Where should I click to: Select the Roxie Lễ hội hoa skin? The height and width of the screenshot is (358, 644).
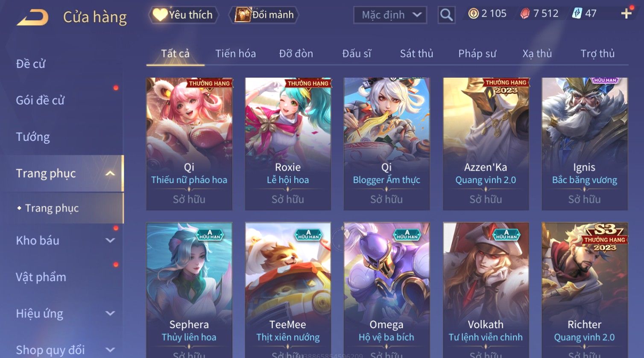pyautogui.click(x=288, y=144)
